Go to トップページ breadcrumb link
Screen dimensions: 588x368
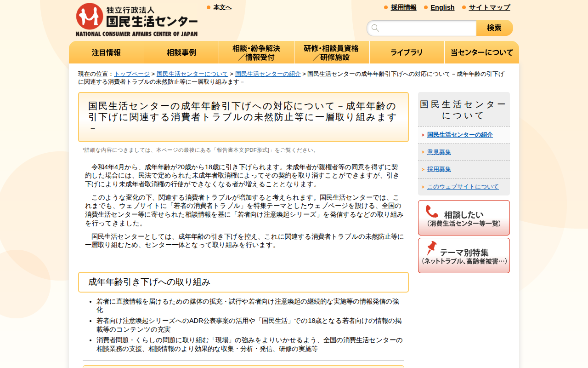132,74
